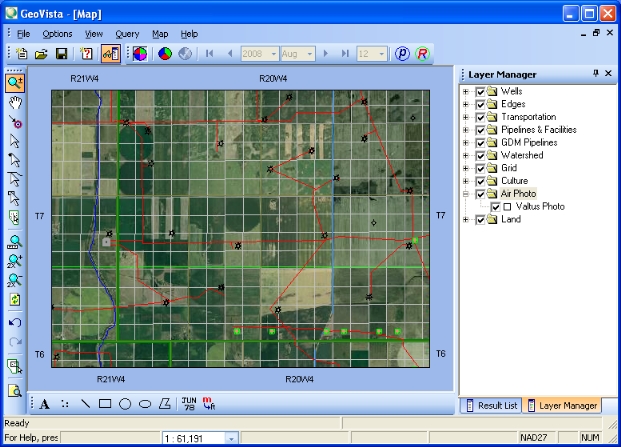This screenshot has height=447, width=621.
Task: Uncheck the Watershed layer checkbox
Action: [x=481, y=155]
